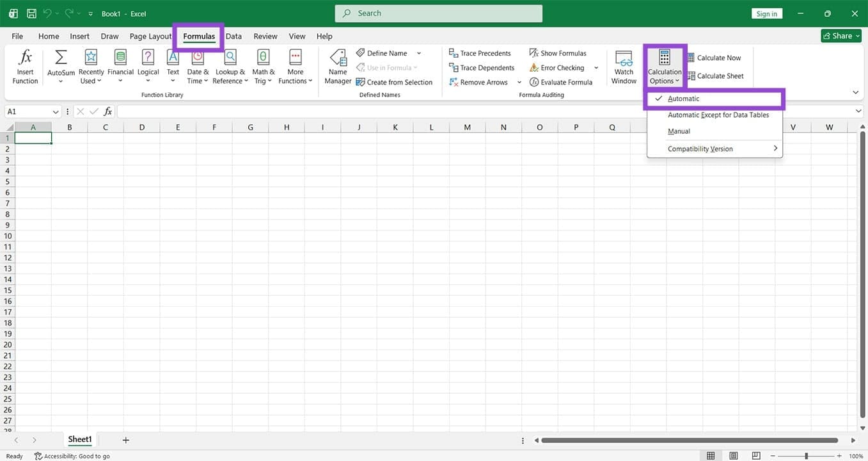Select Manual calculation mode
The image size is (868, 461).
click(678, 131)
